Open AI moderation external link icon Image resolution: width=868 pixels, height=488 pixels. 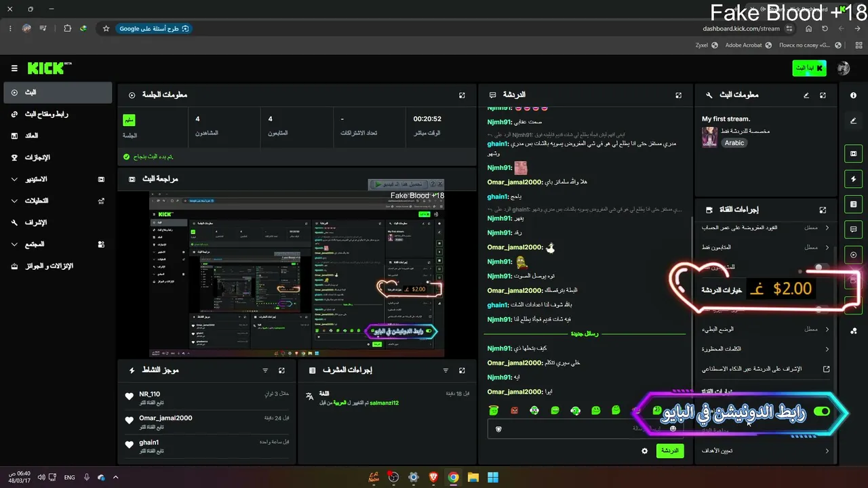(827, 369)
